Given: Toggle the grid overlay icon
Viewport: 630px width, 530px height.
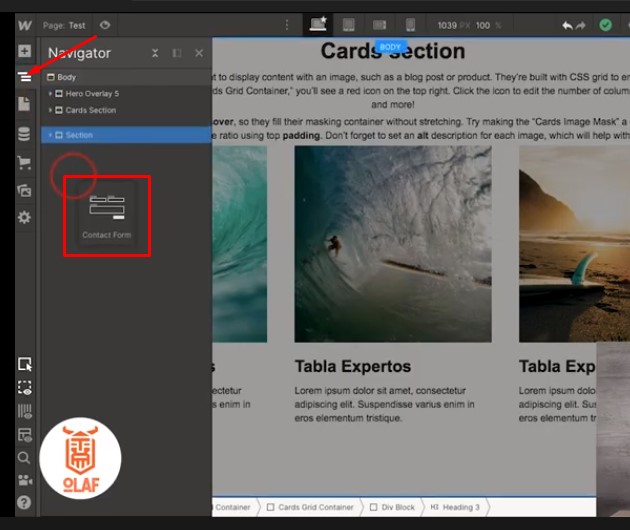Looking at the screenshot, I should 25,411.
